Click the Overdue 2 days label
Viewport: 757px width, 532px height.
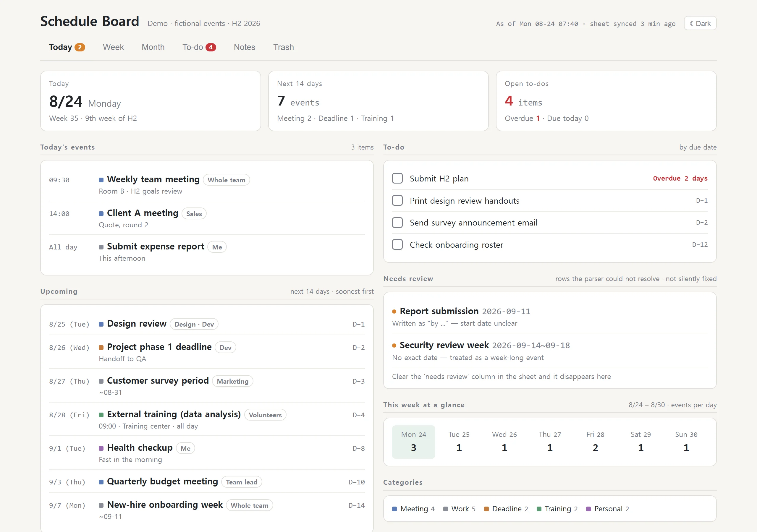[x=680, y=178]
